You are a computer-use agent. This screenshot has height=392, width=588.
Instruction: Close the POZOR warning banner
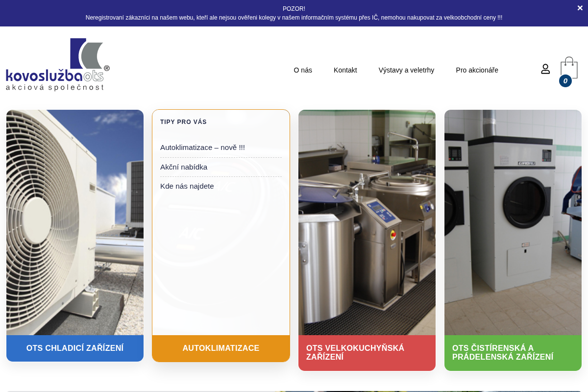pos(580,8)
